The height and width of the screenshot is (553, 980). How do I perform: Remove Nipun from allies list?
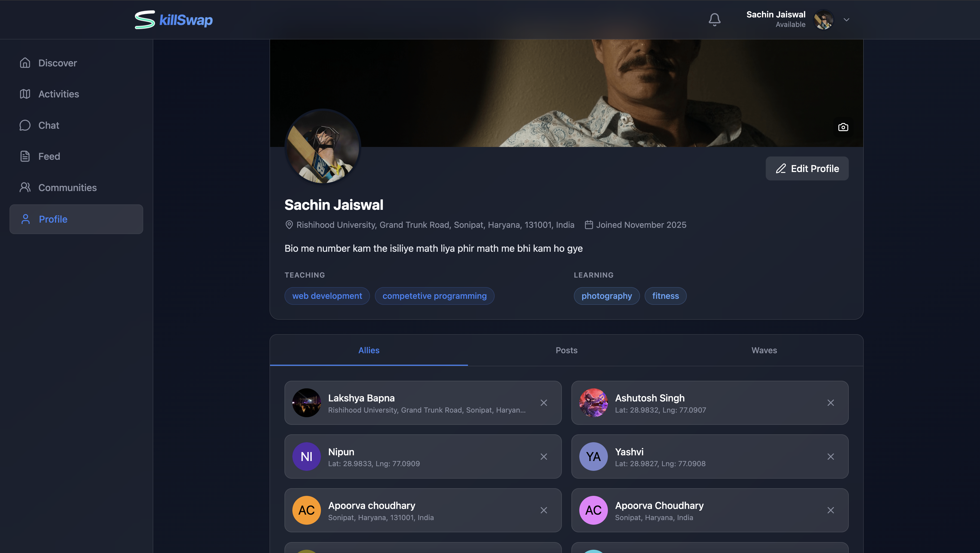point(544,456)
